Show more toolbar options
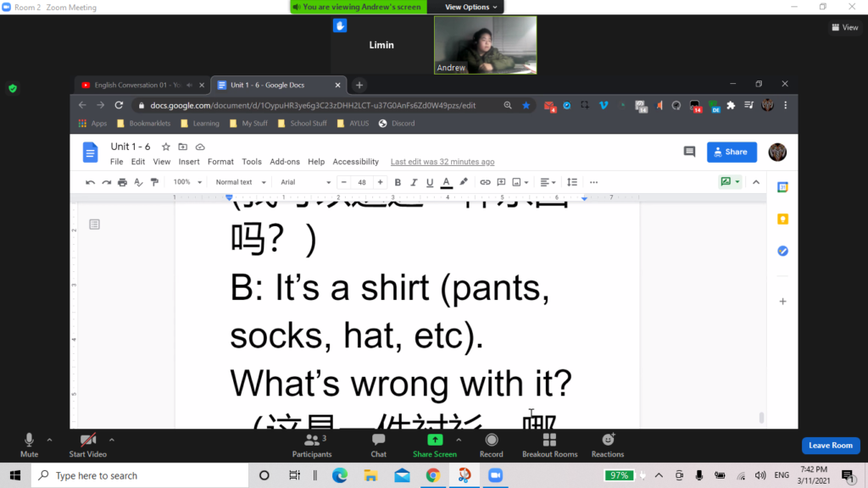Screen dimensions: 868x488 pyautogui.click(x=593, y=182)
